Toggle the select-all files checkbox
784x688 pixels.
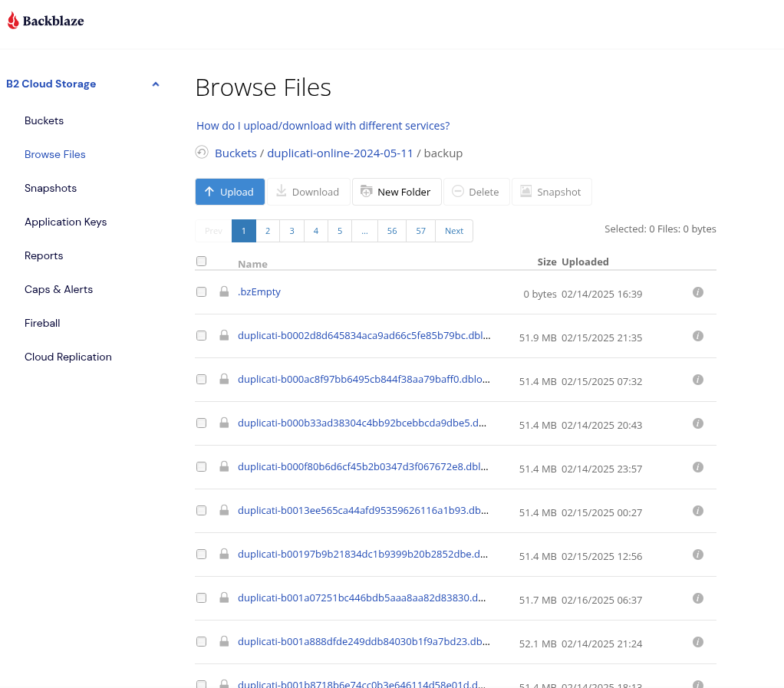[x=202, y=261]
